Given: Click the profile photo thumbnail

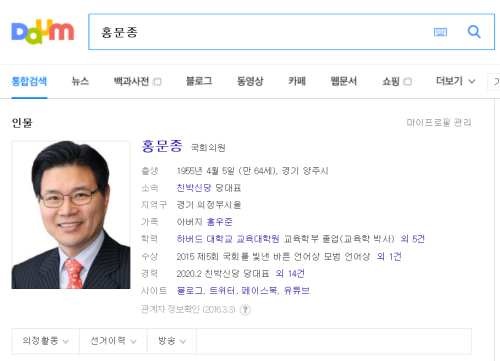Looking at the screenshot, I should (71, 215).
